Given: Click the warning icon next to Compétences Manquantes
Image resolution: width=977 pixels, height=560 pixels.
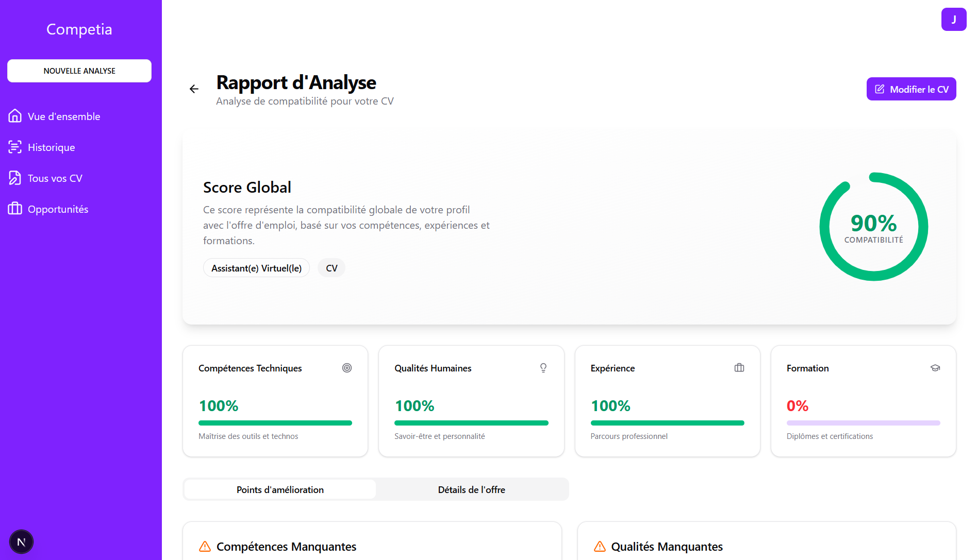Looking at the screenshot, I should pyautogui.click(x=205, y=547).
